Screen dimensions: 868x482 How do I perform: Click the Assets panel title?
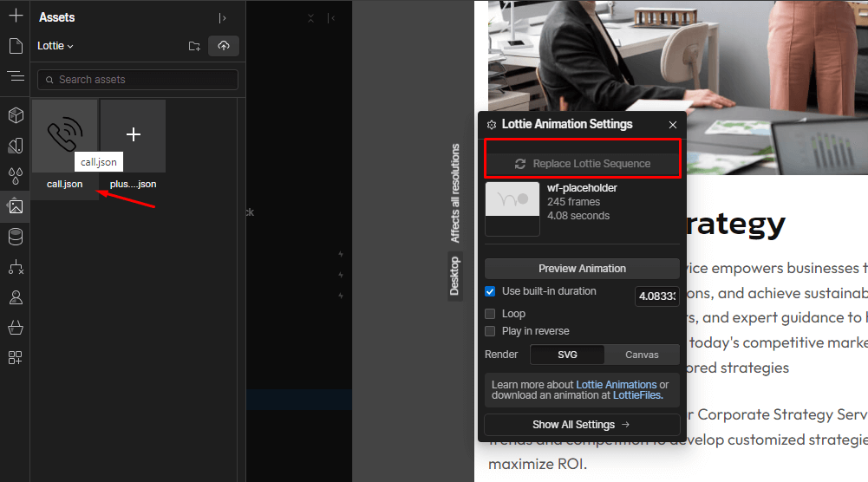[57, 17]
